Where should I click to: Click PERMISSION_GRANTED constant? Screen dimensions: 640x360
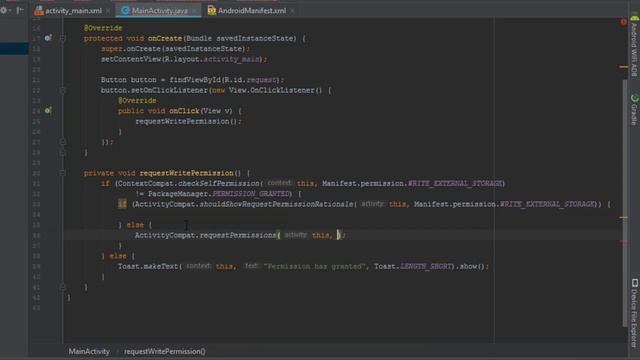(x=251, y=194)
